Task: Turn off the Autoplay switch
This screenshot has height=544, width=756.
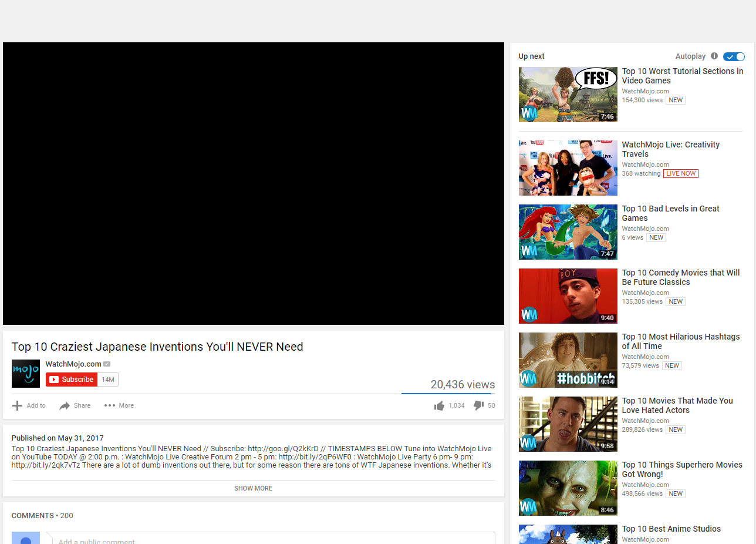Action: point(734,56)
